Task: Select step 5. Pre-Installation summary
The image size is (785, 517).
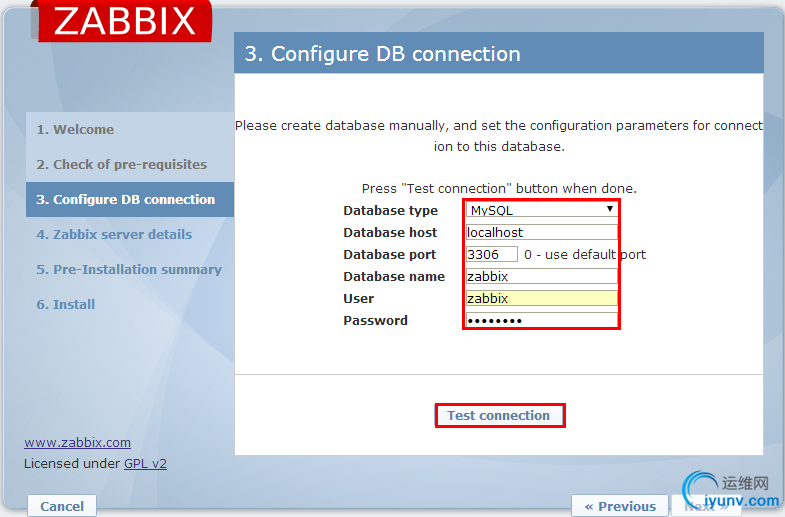Action: [x=130, y=269]
